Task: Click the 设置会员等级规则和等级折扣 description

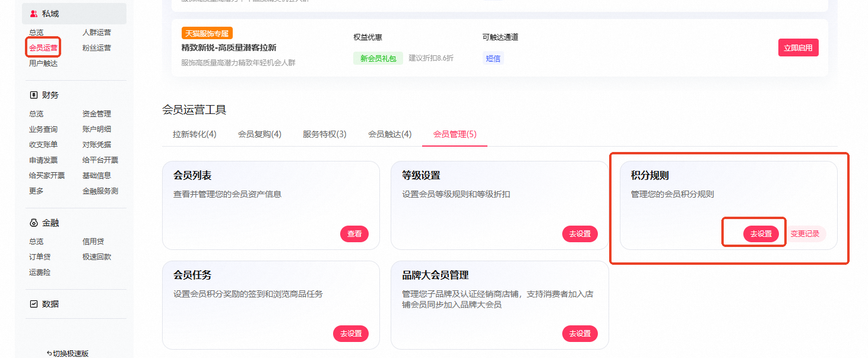Action: [456, 194]
